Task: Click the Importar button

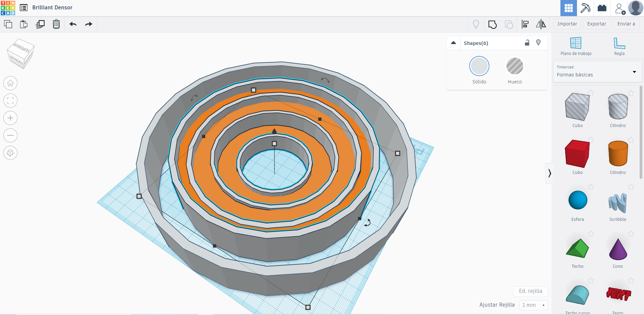Action: point(567,24)
